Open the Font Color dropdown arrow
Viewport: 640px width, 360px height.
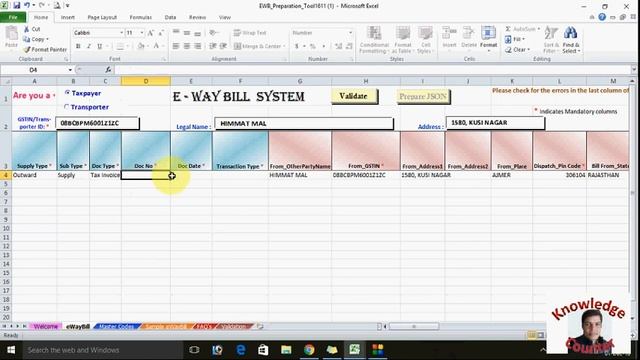[163, 46]
